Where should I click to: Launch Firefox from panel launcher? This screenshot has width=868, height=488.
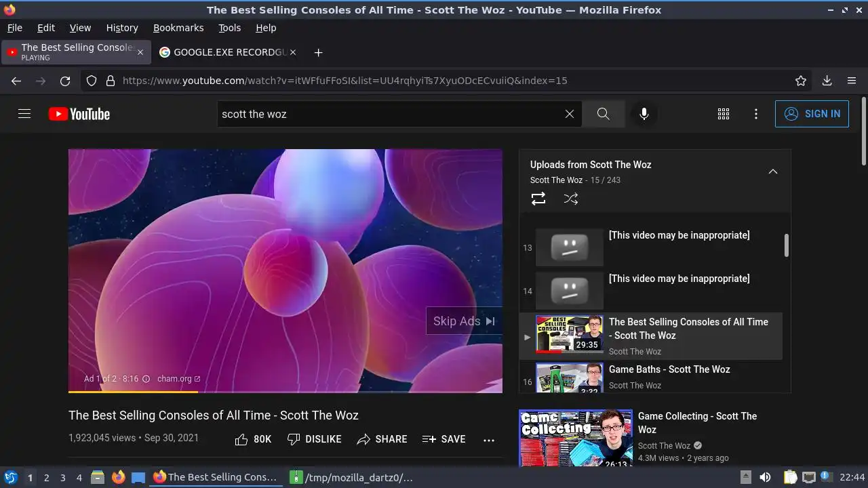tap(119, 477)
